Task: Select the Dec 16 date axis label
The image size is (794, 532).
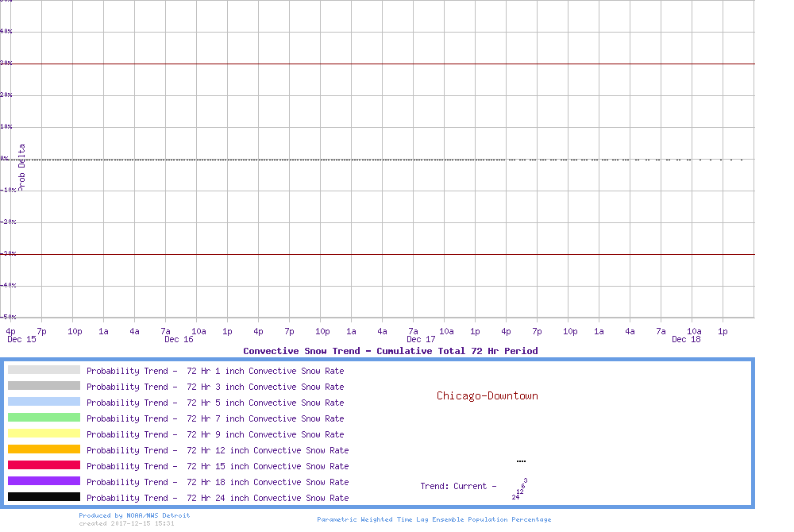Action: point(179,339)
